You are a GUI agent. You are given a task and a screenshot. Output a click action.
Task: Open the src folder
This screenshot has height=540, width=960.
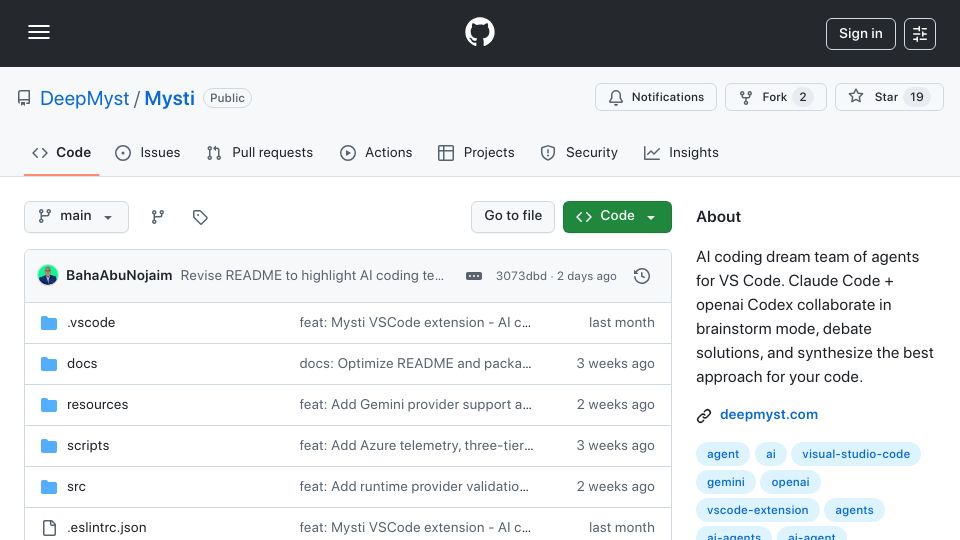(x=77, y=487)
